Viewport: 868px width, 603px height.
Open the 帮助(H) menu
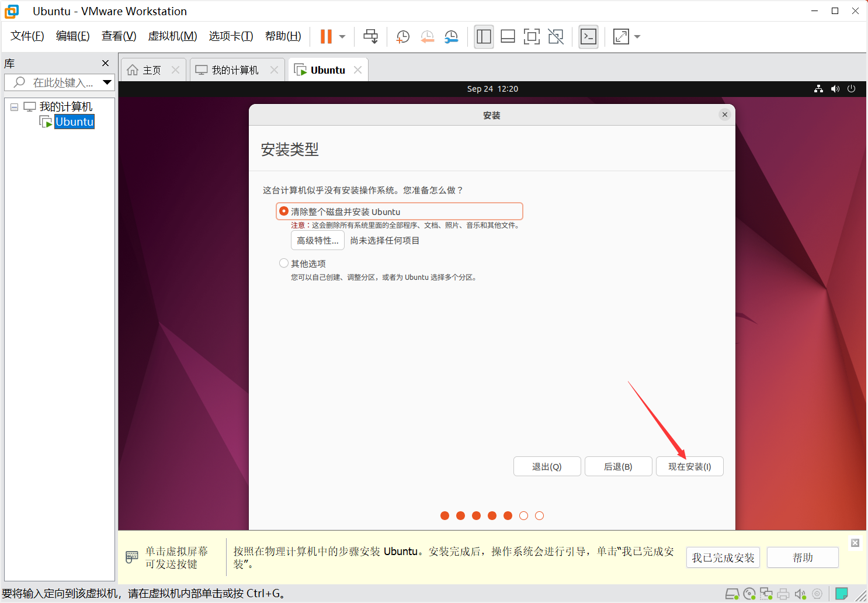pos(283,36)
